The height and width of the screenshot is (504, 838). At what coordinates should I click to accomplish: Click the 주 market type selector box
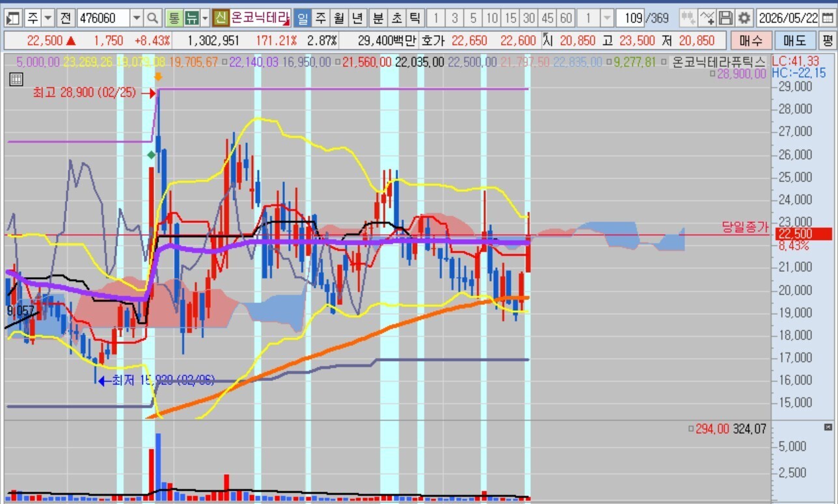[33, 18]
